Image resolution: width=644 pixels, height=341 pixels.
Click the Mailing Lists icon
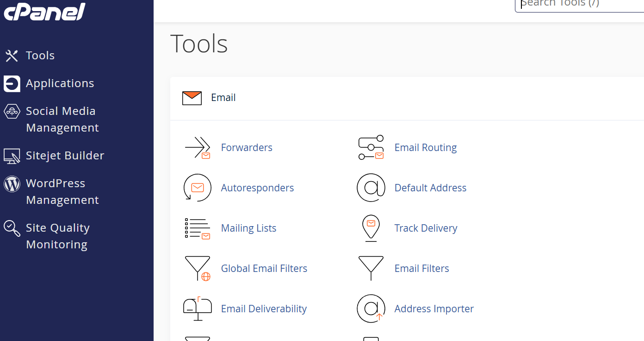[x=198, y=228]
